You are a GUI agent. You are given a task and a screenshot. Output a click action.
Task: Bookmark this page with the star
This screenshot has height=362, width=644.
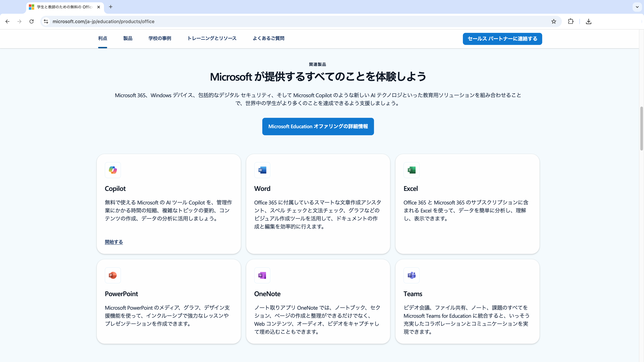click(x=553, y=21)
